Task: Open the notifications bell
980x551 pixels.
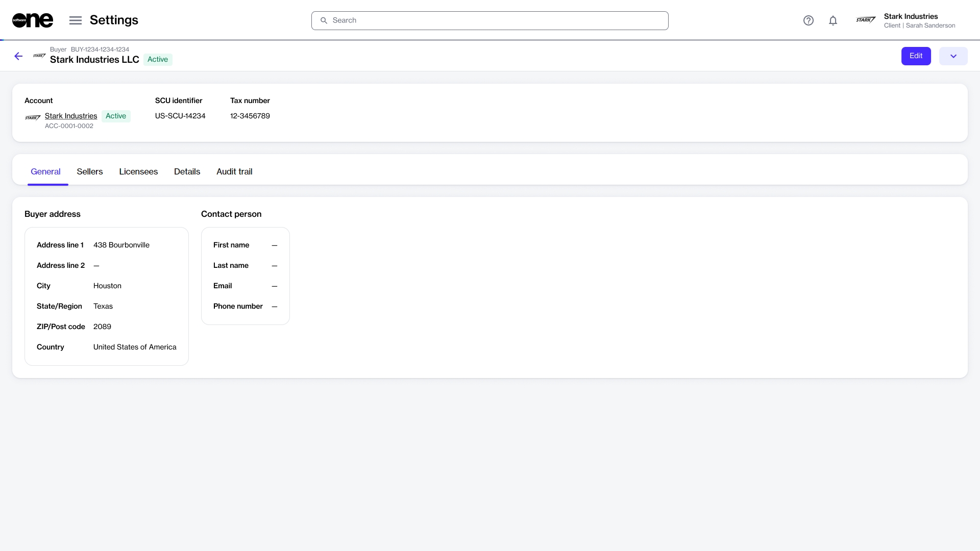Action: point(833,20)
